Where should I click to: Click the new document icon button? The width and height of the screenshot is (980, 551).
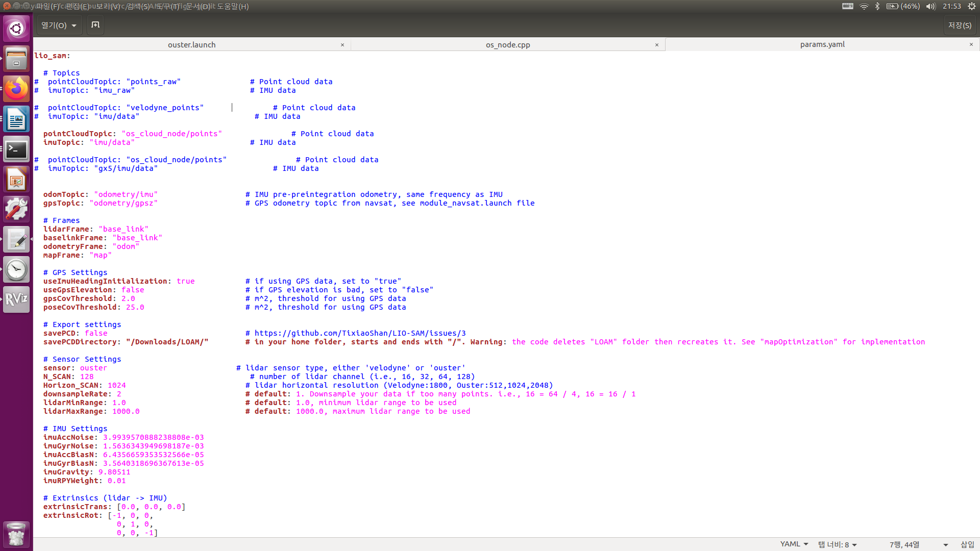click(95, 25)
